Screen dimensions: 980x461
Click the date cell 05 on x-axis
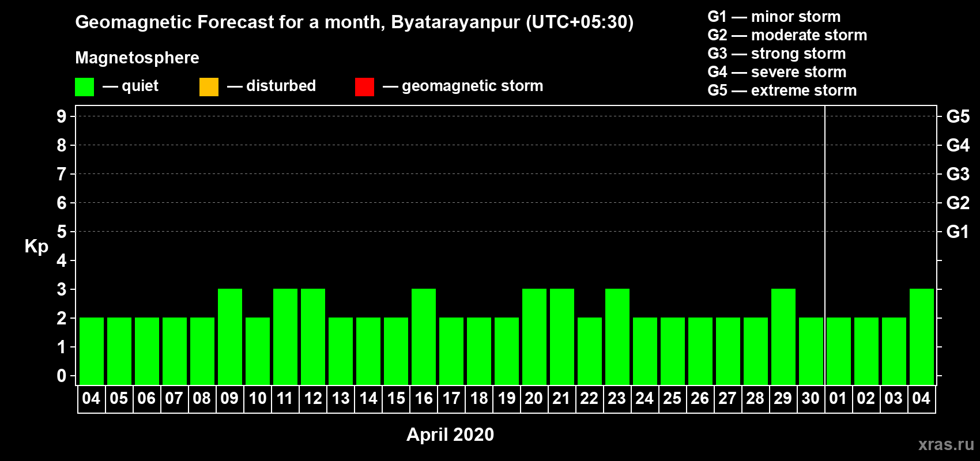119,399
